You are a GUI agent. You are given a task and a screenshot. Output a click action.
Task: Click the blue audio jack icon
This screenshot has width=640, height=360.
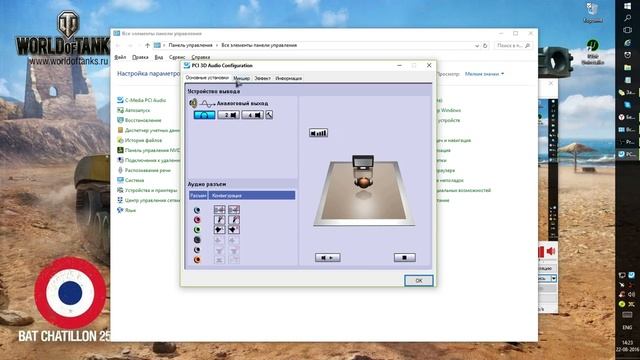point(197,210)
